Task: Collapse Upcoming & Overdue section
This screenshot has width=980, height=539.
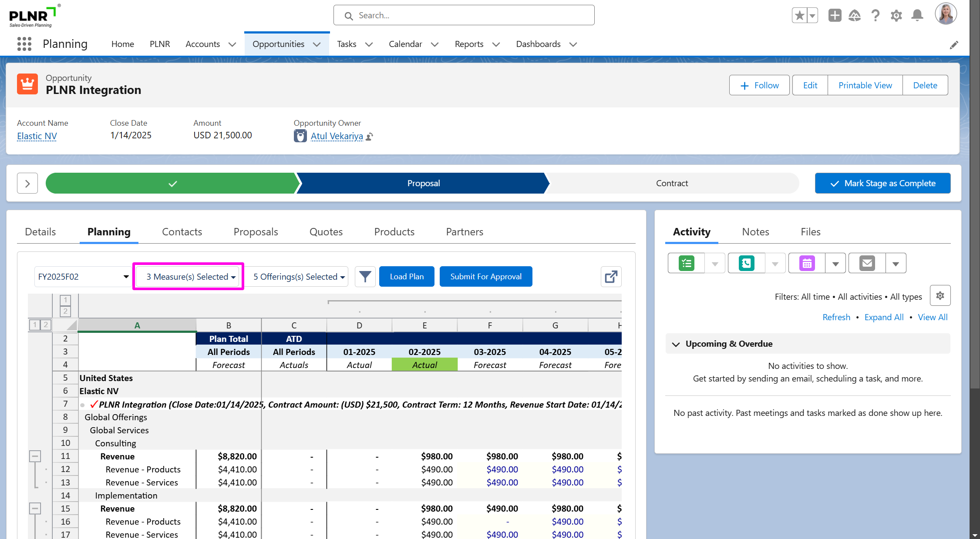Action: [676, 344]
